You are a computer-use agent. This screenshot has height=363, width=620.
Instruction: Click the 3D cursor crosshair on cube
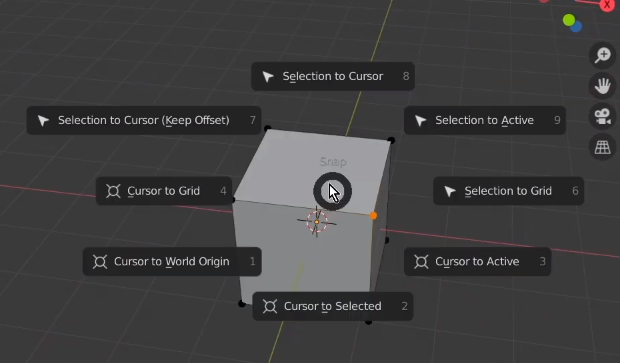(317, 222)
